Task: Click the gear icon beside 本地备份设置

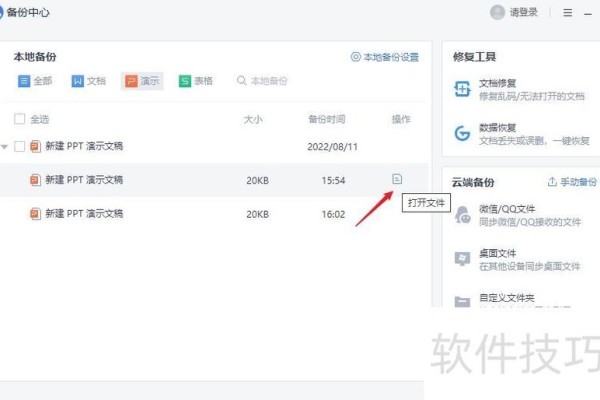Action: [355, 57]
